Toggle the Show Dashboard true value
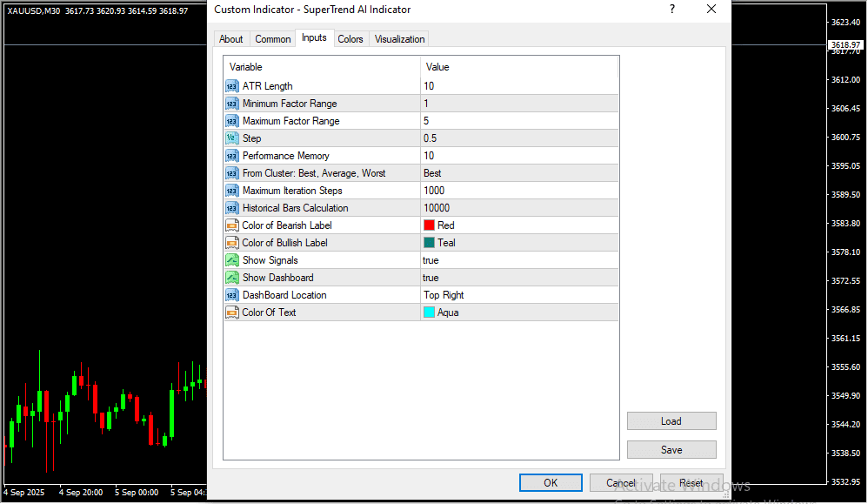Viewport: 868px width, 504px height. [x=431, y=278]
